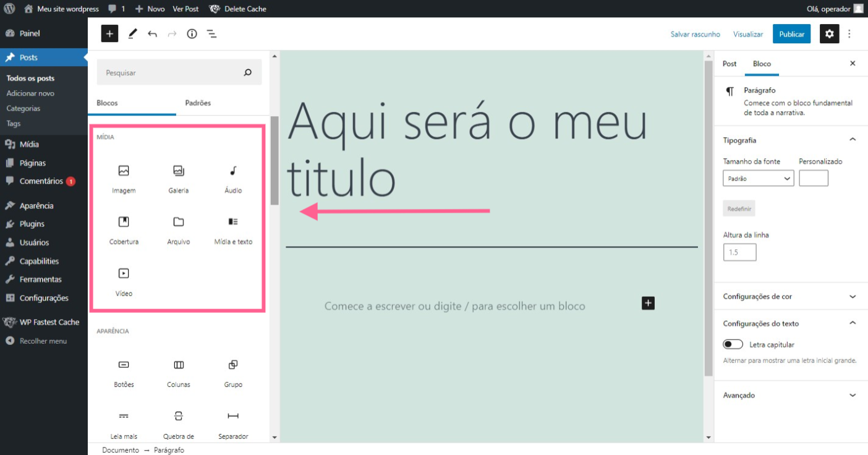Select the Bloco sidebar tab
The height and width of the screenshot is (455, 868).
[x=762, y=64]
